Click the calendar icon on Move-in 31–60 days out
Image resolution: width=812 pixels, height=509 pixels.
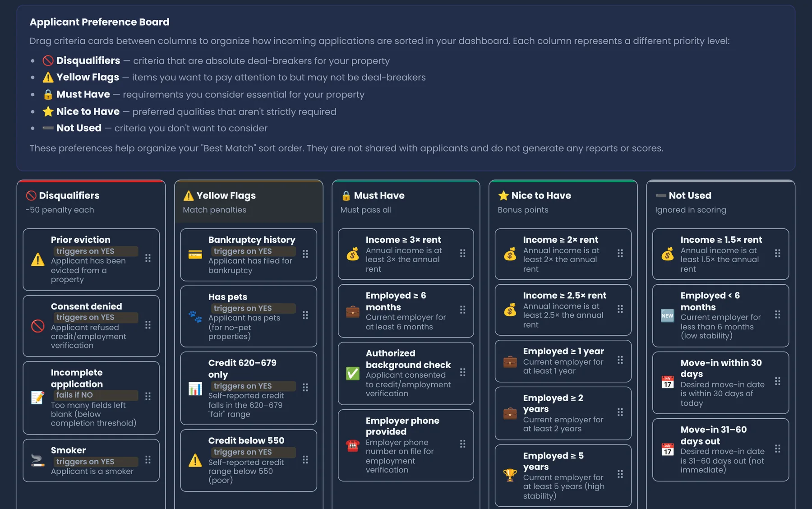coord(668,449)
